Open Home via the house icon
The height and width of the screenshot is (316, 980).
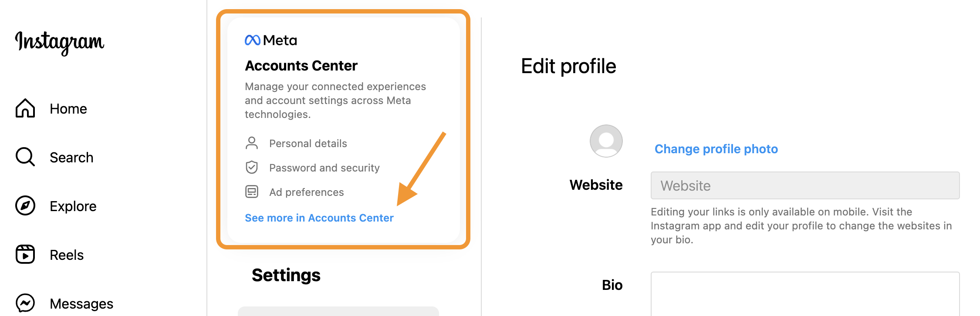pyautogui.click(x=25, y=108)
